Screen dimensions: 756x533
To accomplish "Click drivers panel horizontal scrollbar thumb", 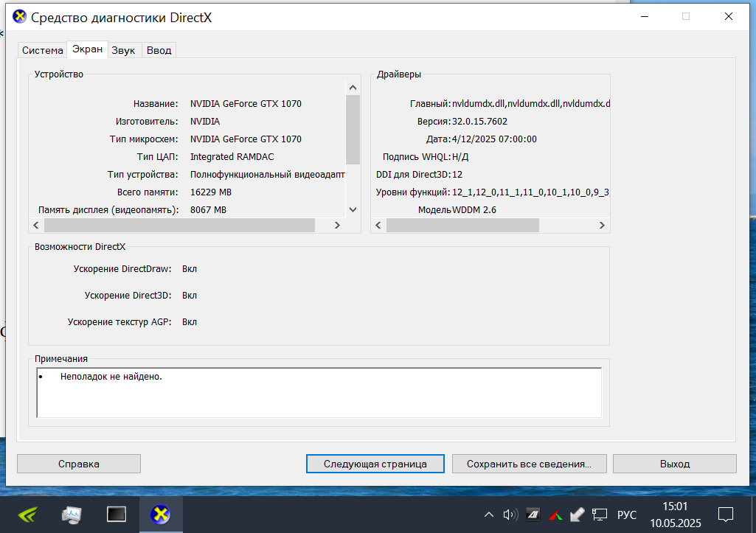I will [462, 225].
